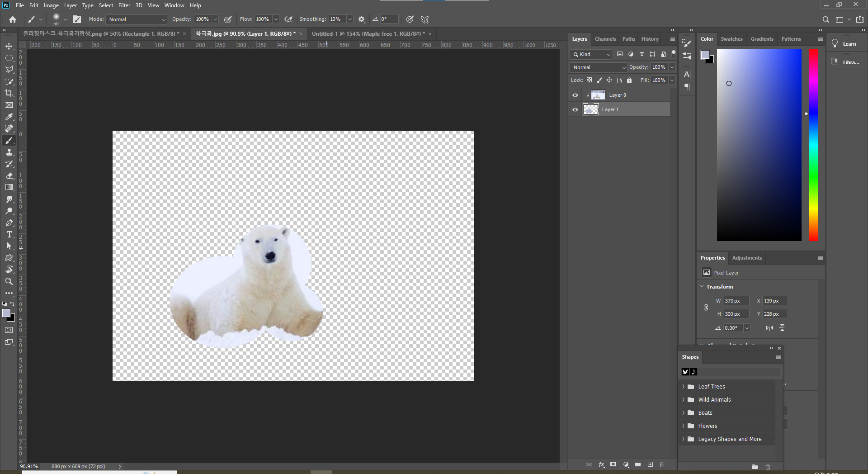868x474 pixels.
Task: Select the Eyedropper tool
Action: click(9, 117)
